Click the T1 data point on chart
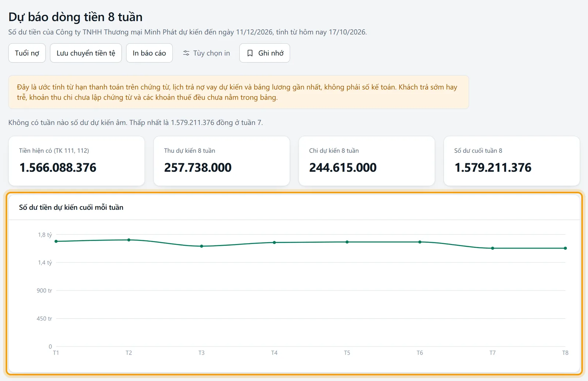Image resolution: width=588 pixels, height=381 pixels. coord(56,241)
